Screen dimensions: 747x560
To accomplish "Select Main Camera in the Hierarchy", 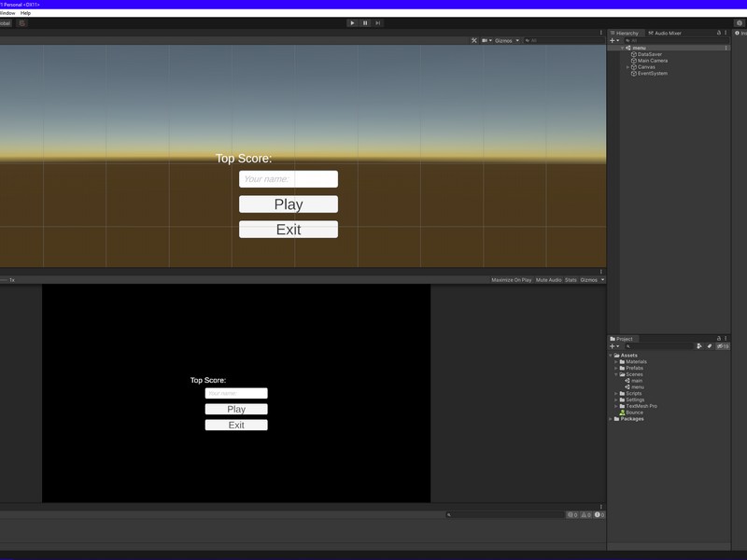I will click(x=652, y=61).
